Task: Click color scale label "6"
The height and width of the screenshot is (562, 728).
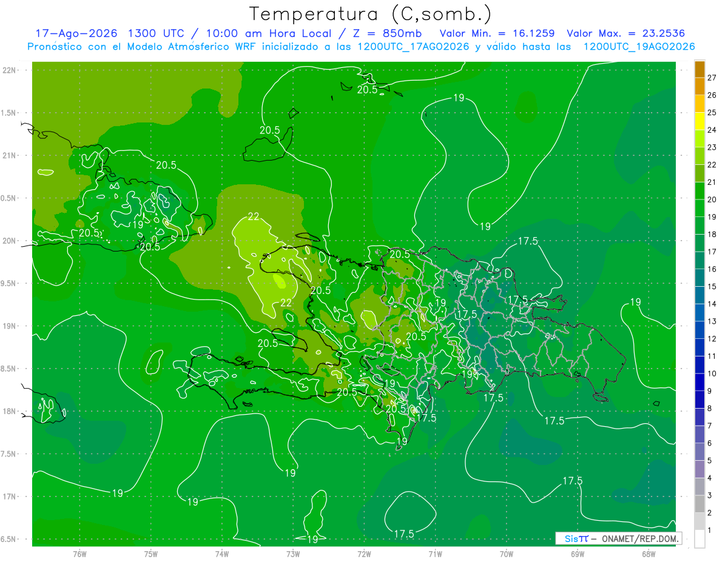Action: [x=710, y=443]
